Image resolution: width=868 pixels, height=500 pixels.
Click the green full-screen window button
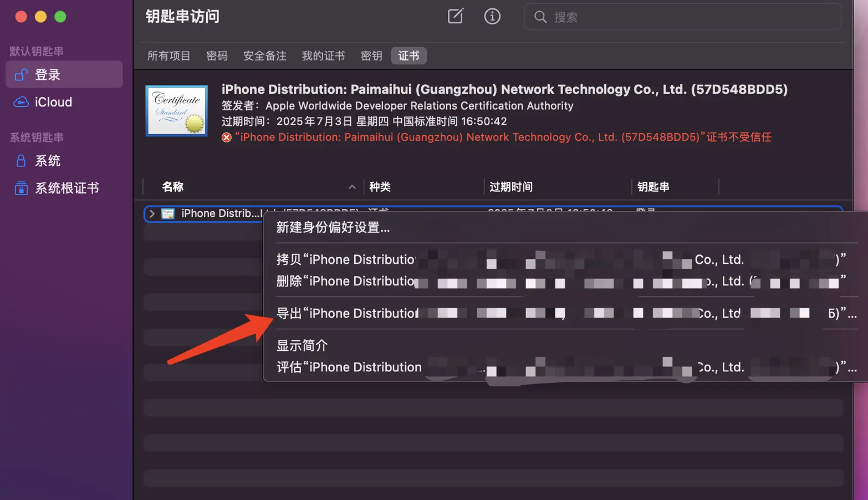tap(60, 17)
